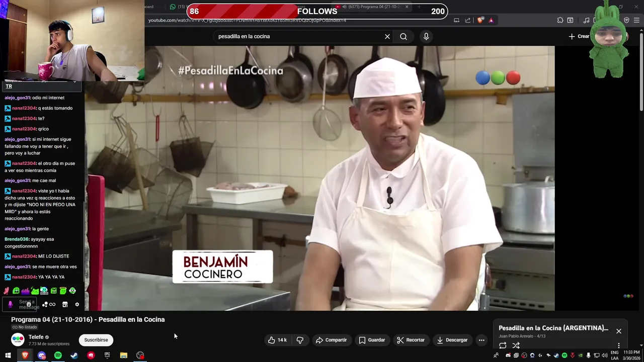The width and height of the screenshot is (644, 362).
Task: Click the Spotify icon in the system tray
Action: pyautogui.click(x=565, y=355)
